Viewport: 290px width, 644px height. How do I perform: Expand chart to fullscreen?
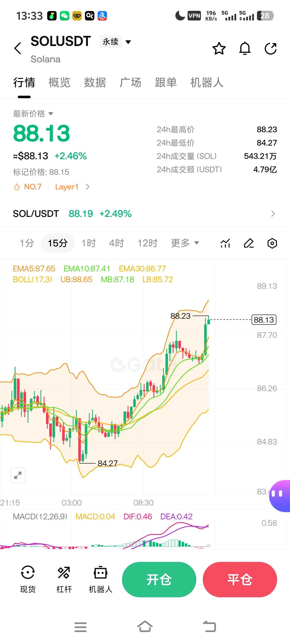pyautogui.click(x=18, y=475)
